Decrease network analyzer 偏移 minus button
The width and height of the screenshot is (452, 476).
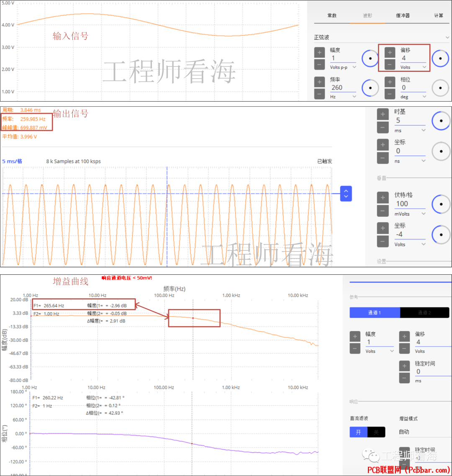coord(404,348)
